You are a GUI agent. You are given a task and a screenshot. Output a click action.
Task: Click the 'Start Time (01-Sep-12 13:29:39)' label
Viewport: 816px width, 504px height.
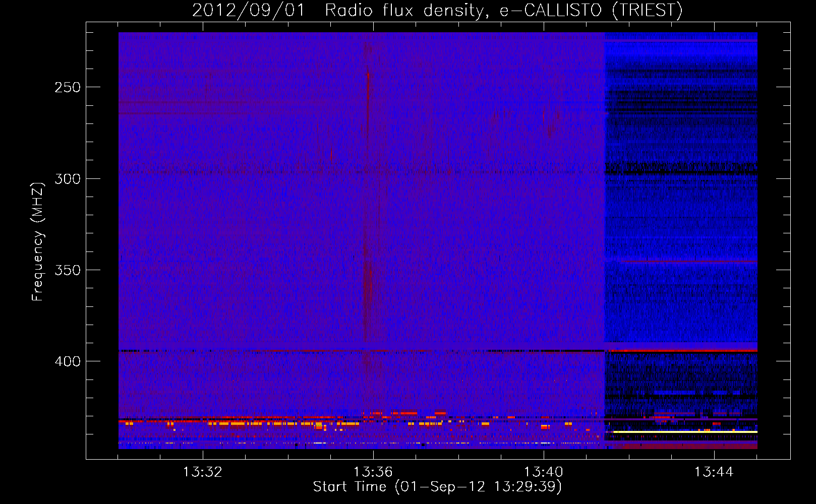[437, 487]
